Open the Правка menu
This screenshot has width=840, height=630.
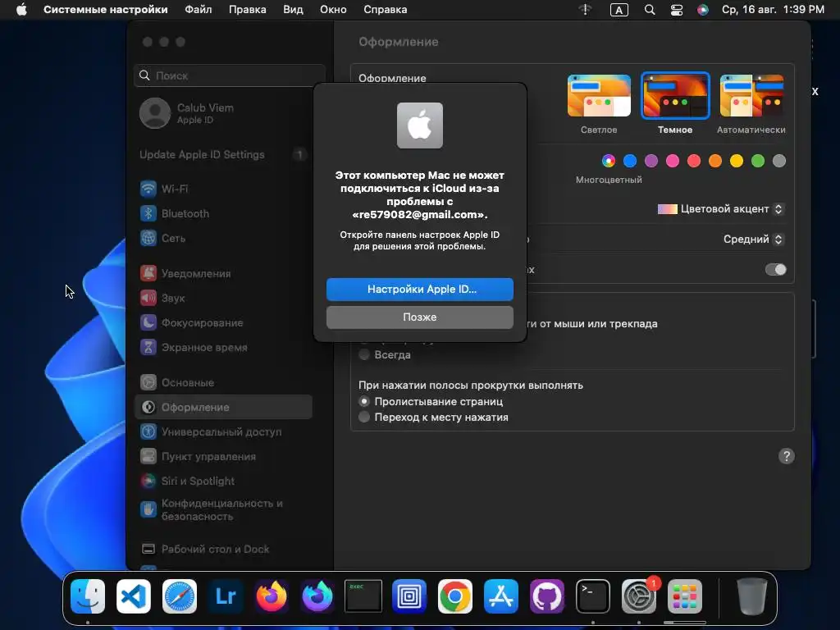point(248,10)
